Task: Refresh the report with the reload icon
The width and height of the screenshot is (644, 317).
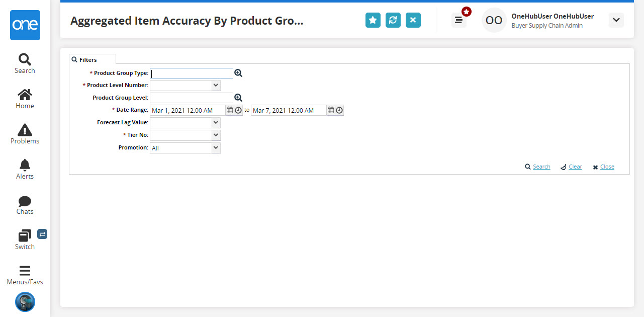Action: [x=393, y=20]
